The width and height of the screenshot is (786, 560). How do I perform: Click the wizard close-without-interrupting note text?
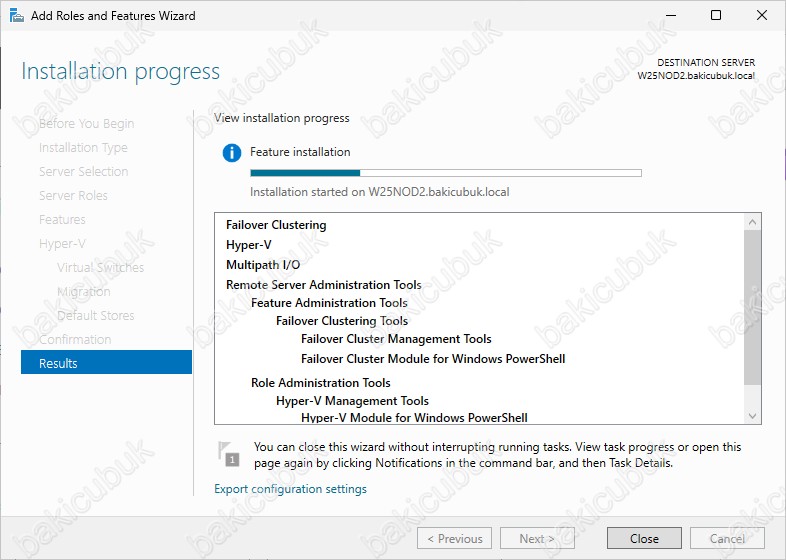[x=497, y=455]
